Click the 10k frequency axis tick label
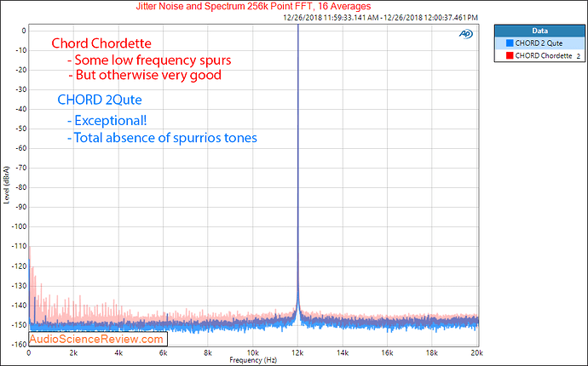Image resolution: width=588 pixels, height=366 pixels. pos(253,353)
